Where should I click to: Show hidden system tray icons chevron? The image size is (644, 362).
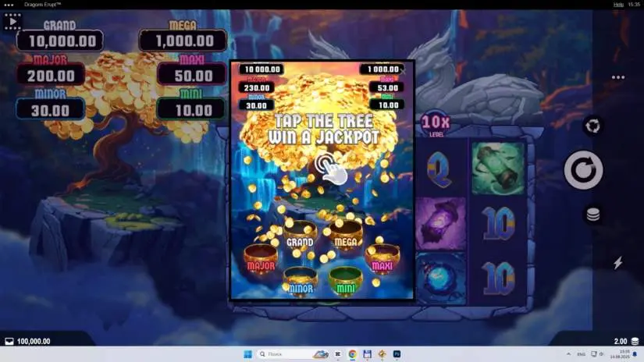click(568, 353)
